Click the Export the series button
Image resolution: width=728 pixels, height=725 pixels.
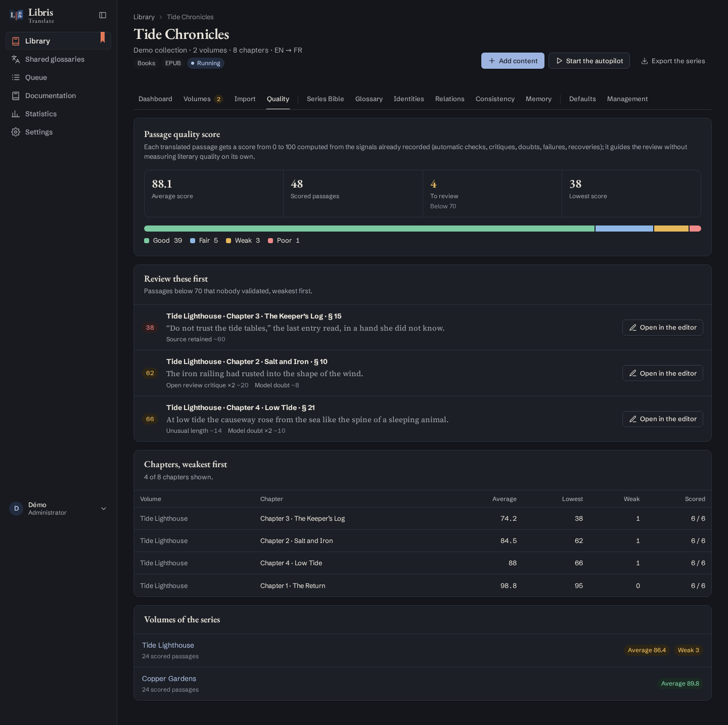[x=673, y=61]
